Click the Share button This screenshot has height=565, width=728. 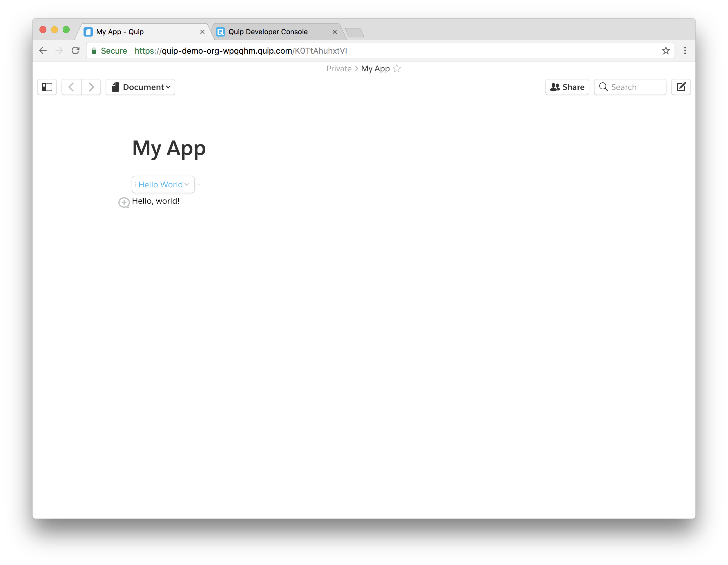567,87
